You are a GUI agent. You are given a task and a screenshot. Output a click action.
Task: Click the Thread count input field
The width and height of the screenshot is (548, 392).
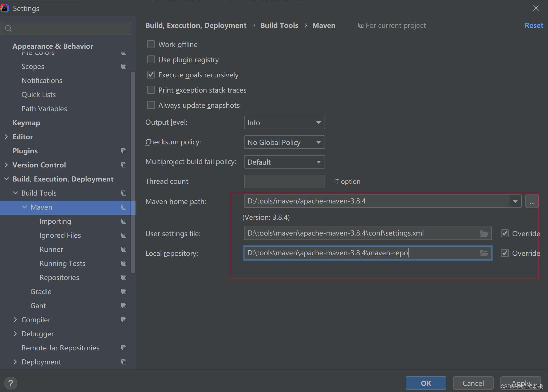point(284,182)
